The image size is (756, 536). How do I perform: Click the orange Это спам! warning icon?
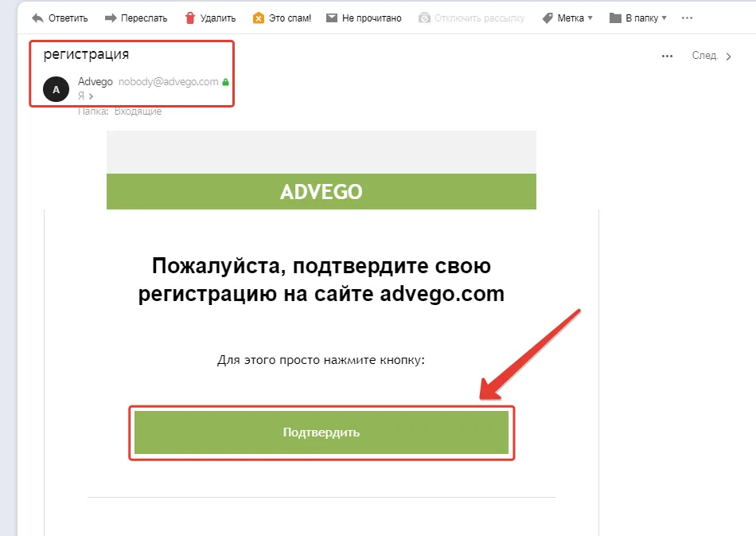point(257,17)
